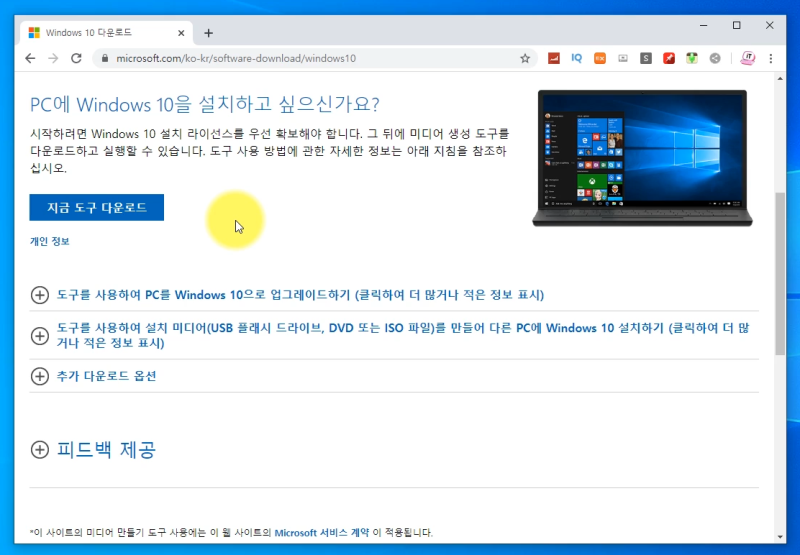Expand 추가 다운로드 옵션 section
Image resolution: width=800 pixels, height=555 pixels.
[93, 376]
